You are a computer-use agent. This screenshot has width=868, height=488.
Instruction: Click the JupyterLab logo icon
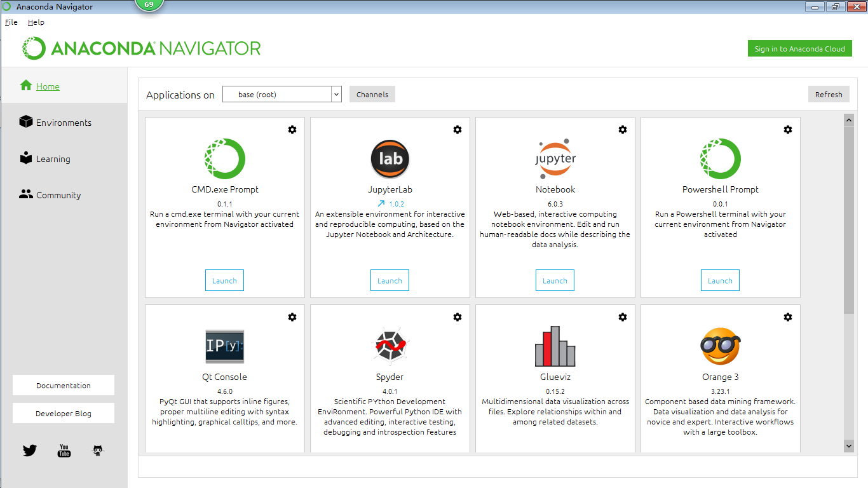click(x=390, y=159)
